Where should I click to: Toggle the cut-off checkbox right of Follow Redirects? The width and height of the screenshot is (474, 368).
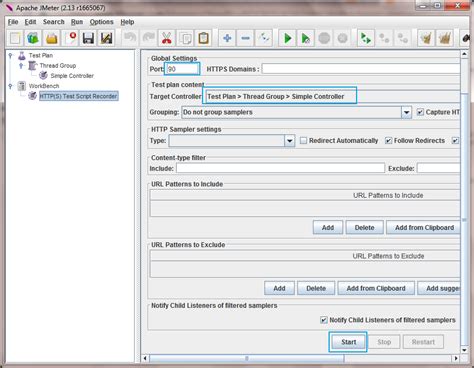point(455,141)
